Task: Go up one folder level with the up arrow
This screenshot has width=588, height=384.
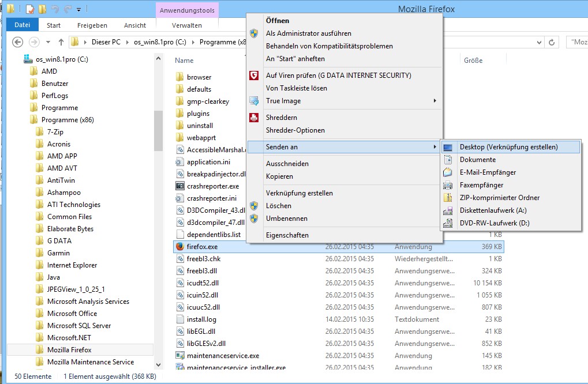Action: click(61, 42)
